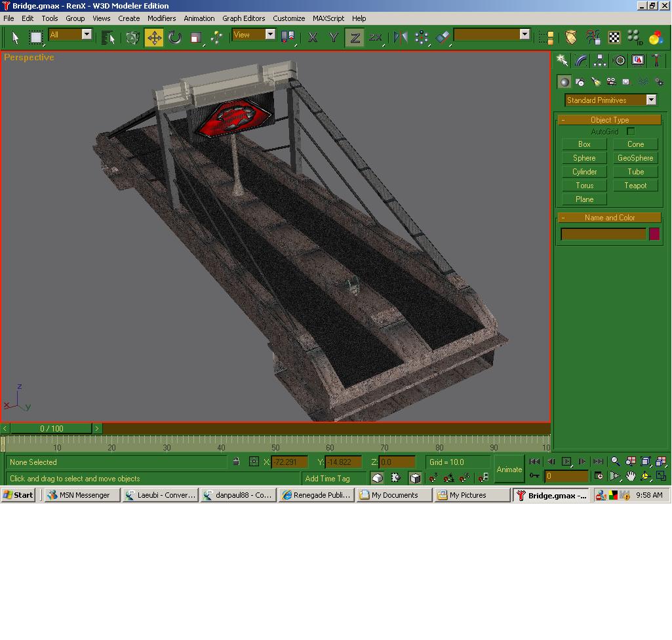Open the View coordinate system dropdown

(x=269, y=35)
